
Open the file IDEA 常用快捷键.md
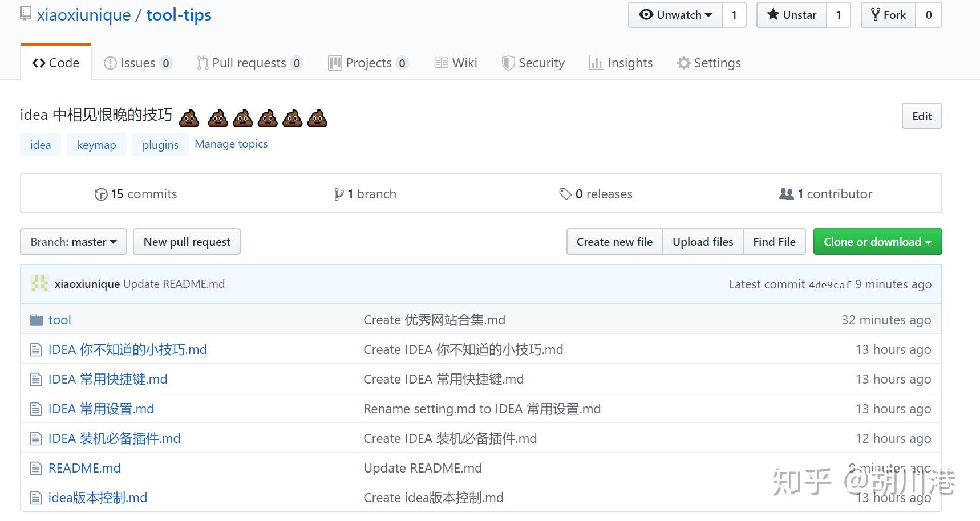108,379
